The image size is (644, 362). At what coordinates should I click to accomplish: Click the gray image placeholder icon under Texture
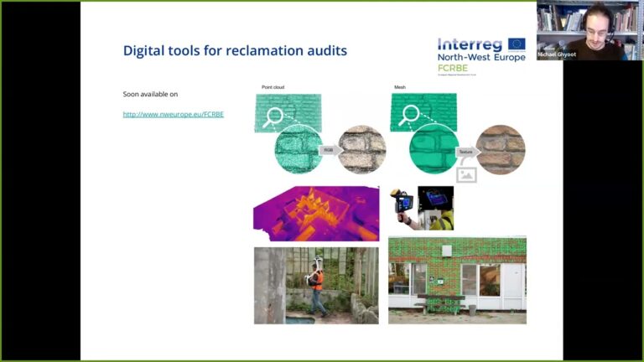[x=466, y=174]
